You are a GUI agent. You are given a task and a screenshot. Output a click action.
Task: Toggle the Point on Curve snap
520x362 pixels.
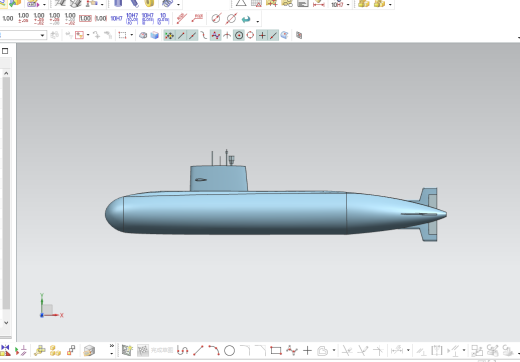tap(273, 35)
